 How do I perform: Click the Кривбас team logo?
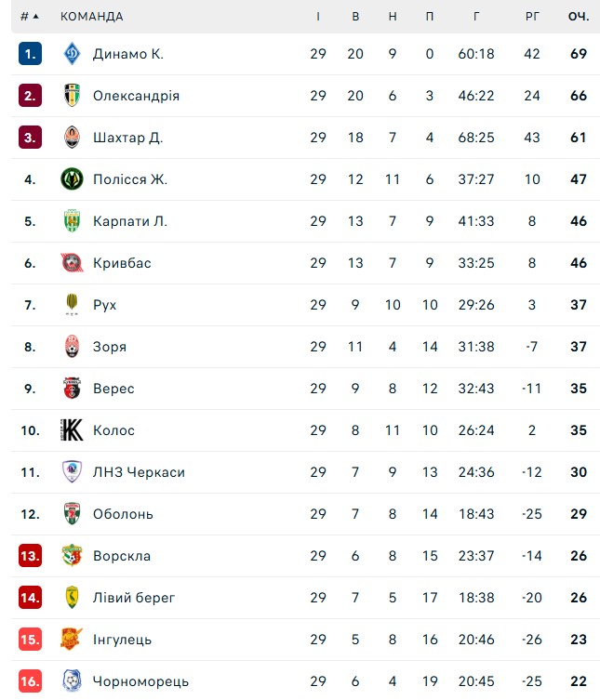pos(73,263)
